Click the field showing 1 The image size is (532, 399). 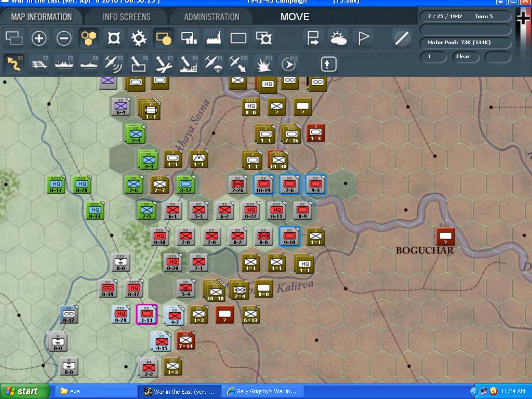pyautogui.click(x=433, y=57)
